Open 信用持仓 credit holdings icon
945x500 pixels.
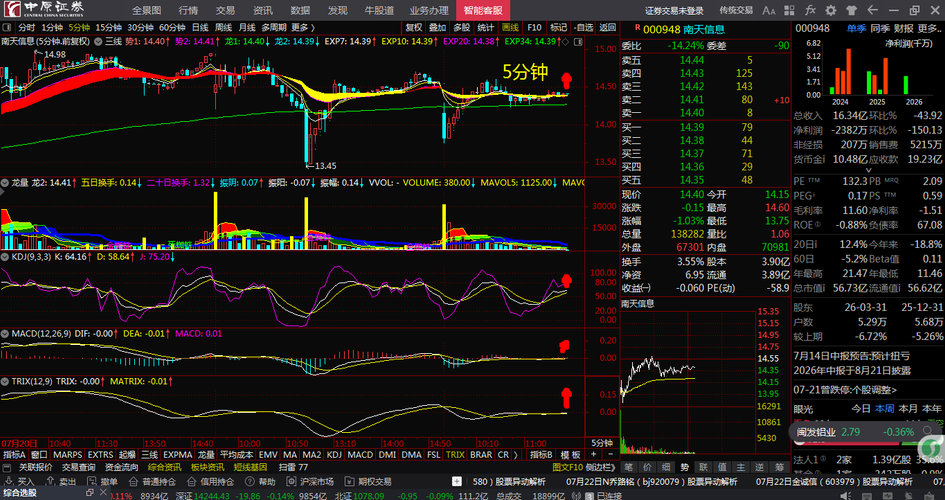coord(191,481)
